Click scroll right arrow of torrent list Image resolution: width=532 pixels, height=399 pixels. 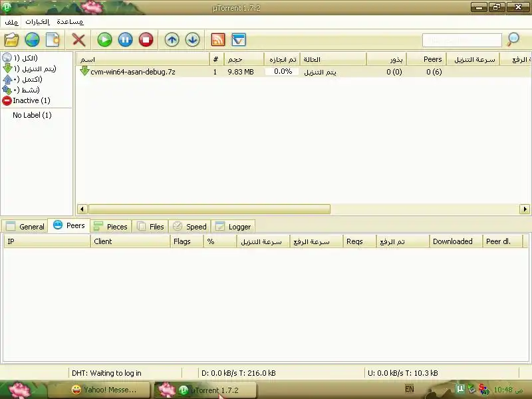pos(525,209)
